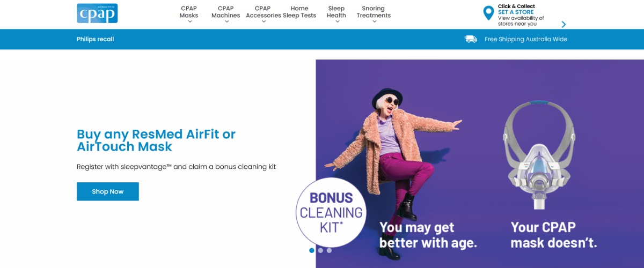Open the Philips recall link
Image resolution: width=644 pixels, height=268 pixels.
[x=95, y=39]
